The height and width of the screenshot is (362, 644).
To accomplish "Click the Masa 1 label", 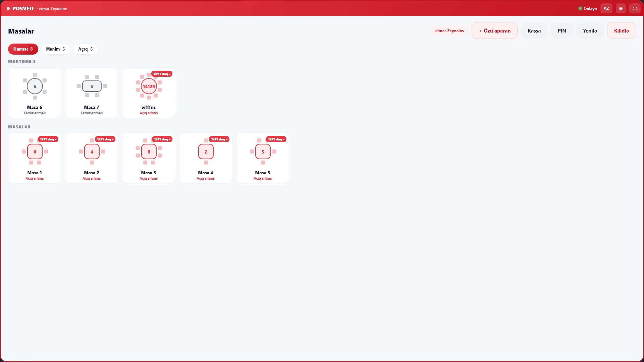I will click(x=35, y=173).
